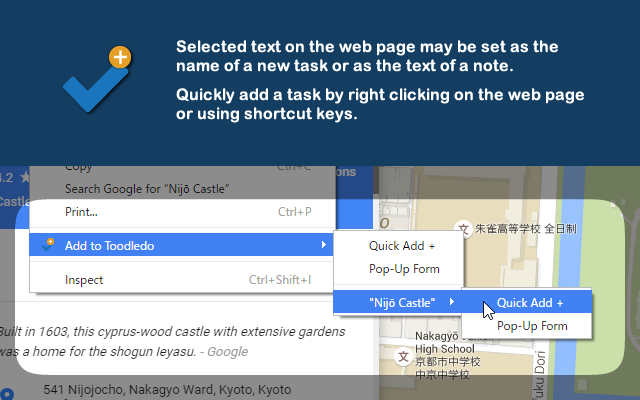Viewport: 640px width, 400px height.
Task: Click the location pin icon beside address
Action: point(7,394)
